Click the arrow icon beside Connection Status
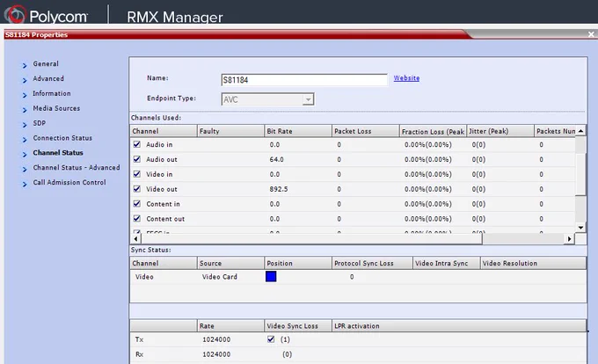598x364 pixels. [x=25, y=140]
